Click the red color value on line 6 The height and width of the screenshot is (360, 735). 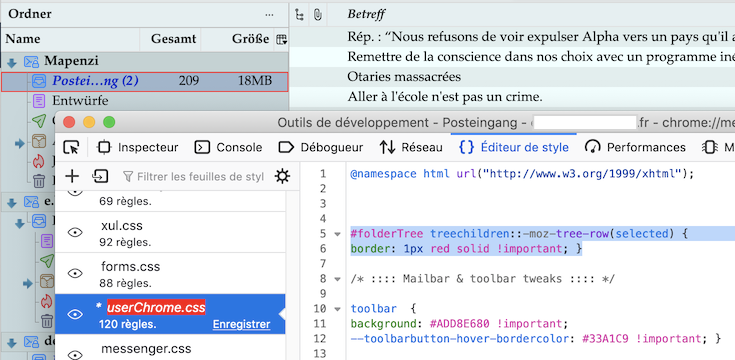[x=440, y=249]
